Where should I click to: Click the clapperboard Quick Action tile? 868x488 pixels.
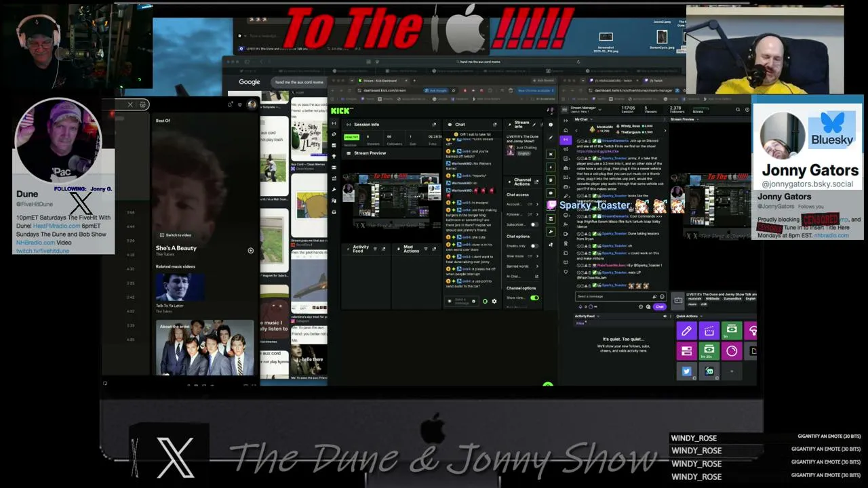pyautogui.click(x=709, y=331)
